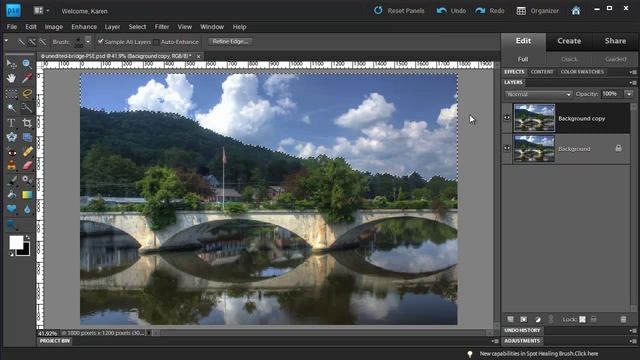
Task: Add a layer mask
Action: click(524, 319)
